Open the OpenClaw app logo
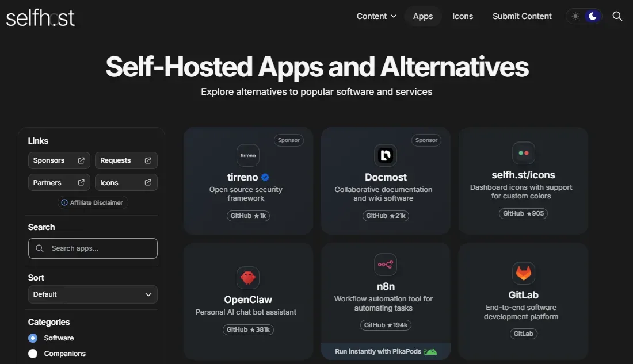Viewport: 633px width, 364px height. coord(248,278)
